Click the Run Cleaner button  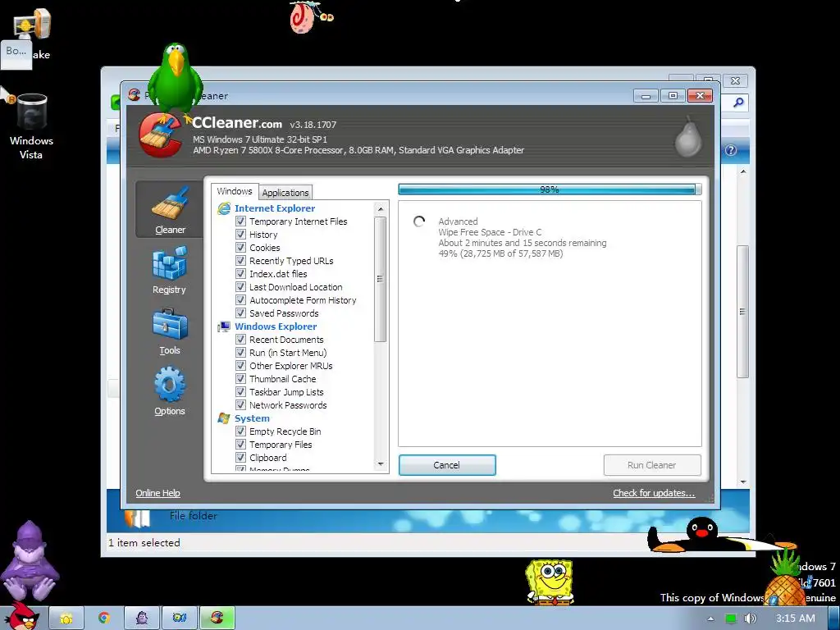click(651, 465)
